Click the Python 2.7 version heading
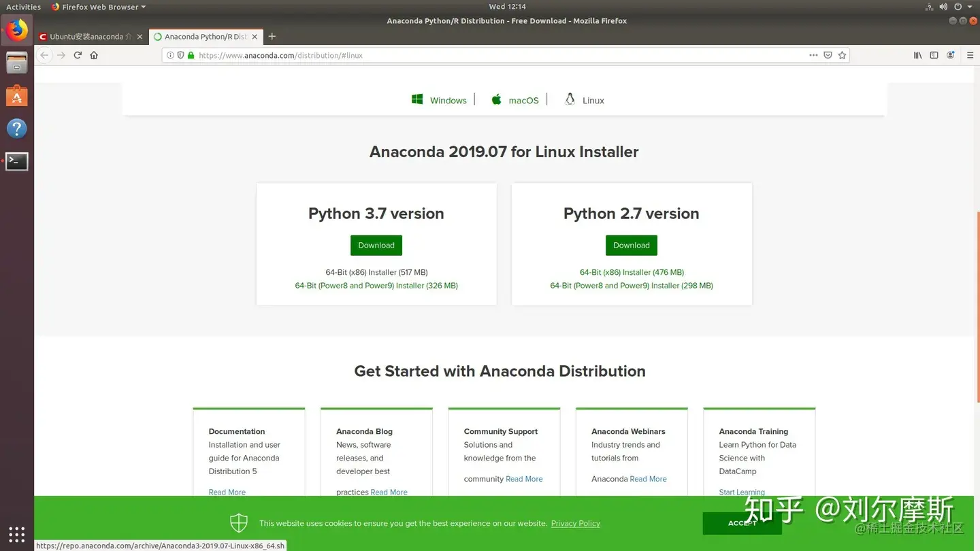 point(632,214)
